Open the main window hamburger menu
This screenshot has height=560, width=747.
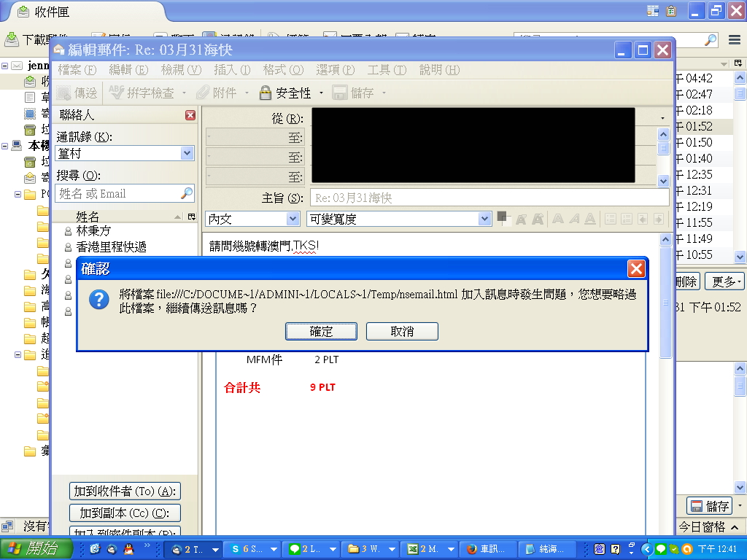click(734, 40)
